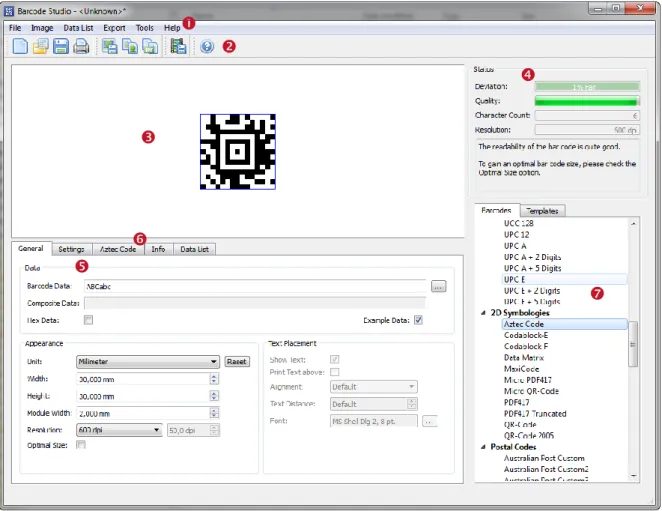The image size is (662, 511).
Task: Open the Unit dropdown showing Milimeter
Action: point(148,362)
